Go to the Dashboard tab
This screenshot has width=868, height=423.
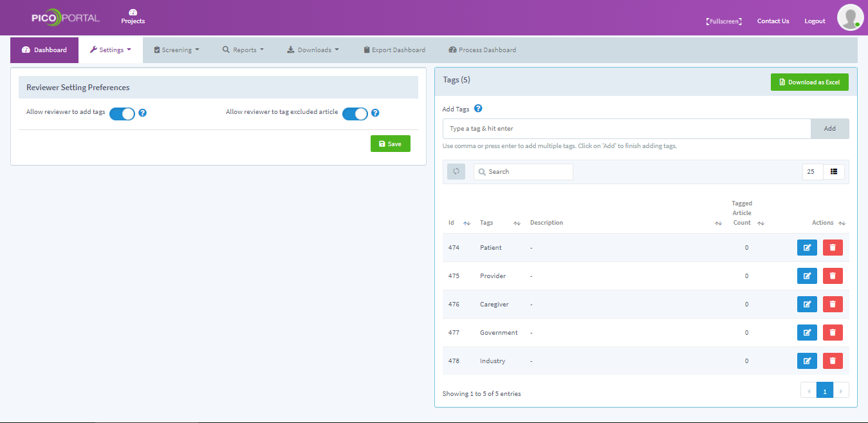pyautogui.click(x=44, y=50)
